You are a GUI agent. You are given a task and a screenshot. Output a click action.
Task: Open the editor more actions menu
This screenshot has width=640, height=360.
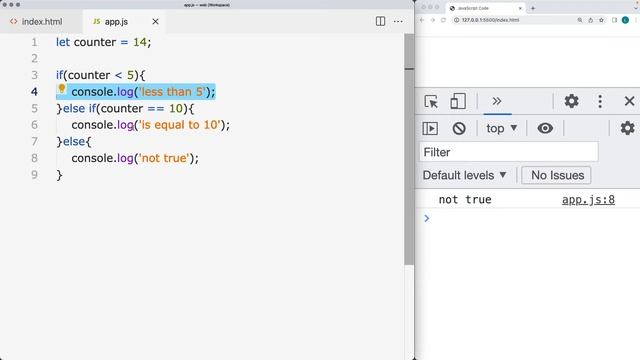pyautogui.click(x=398, y=22)
